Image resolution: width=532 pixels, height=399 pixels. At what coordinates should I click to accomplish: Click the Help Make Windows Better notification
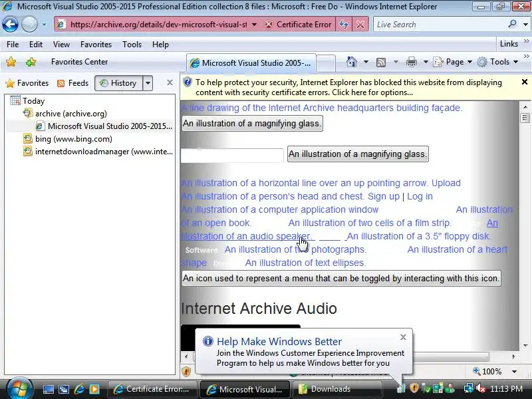point(304,352)
